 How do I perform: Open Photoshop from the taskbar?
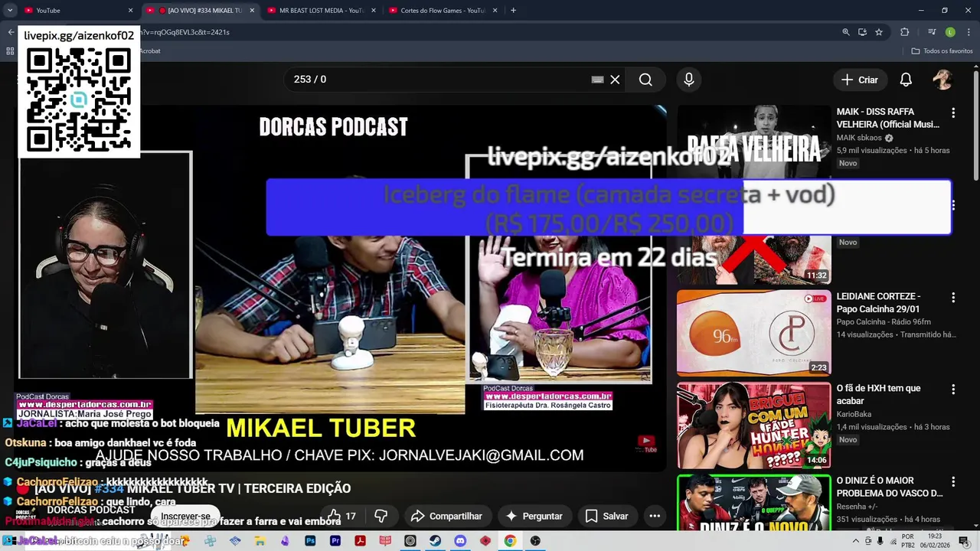coord(310,541)
